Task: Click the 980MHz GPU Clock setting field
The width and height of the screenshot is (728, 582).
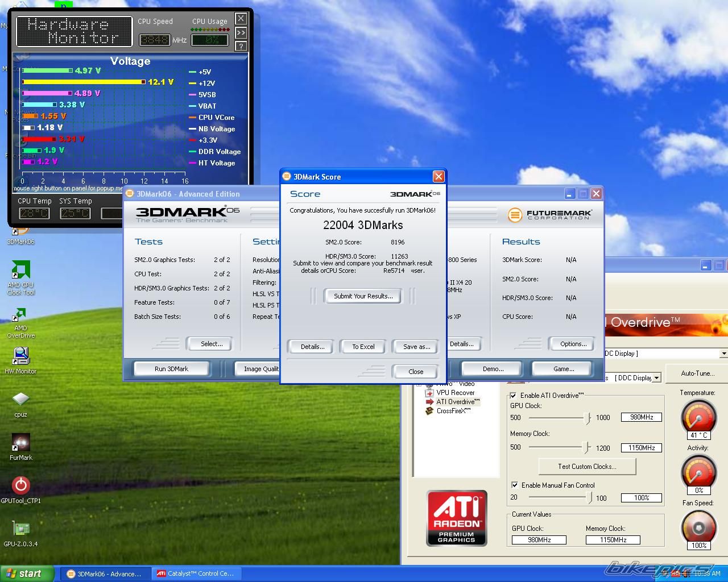Action: click(x=642, y=417)
